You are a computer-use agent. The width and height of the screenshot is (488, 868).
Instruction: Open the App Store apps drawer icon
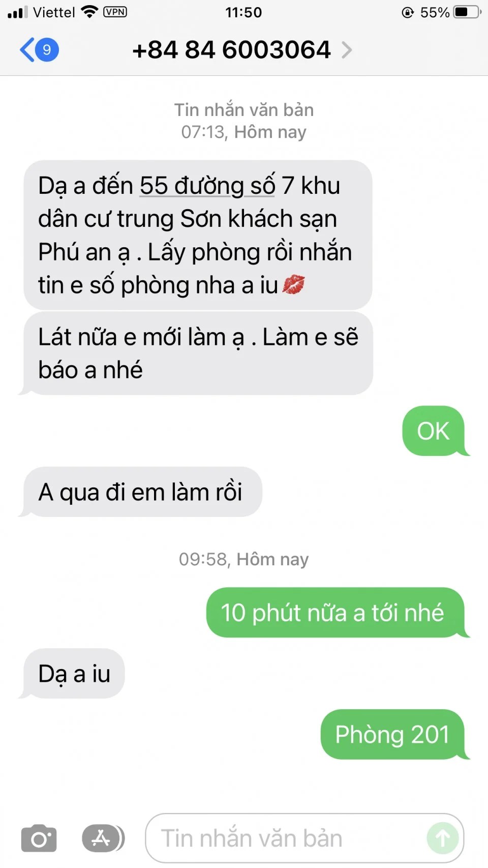(x=103, y=838)
